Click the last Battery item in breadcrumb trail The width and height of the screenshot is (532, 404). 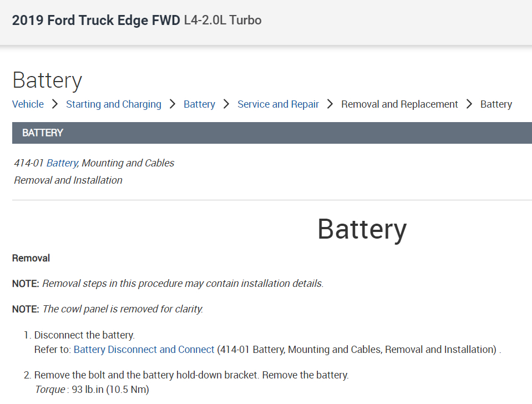click(x=496, y=104)
